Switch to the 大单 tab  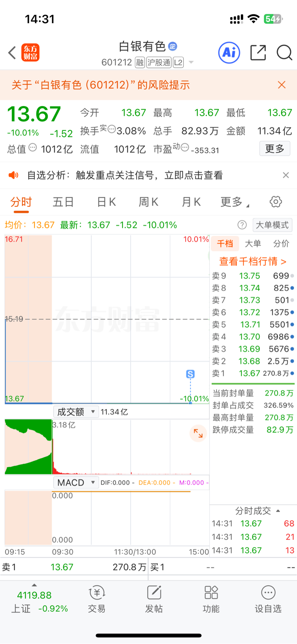click(x=253, y=244)
